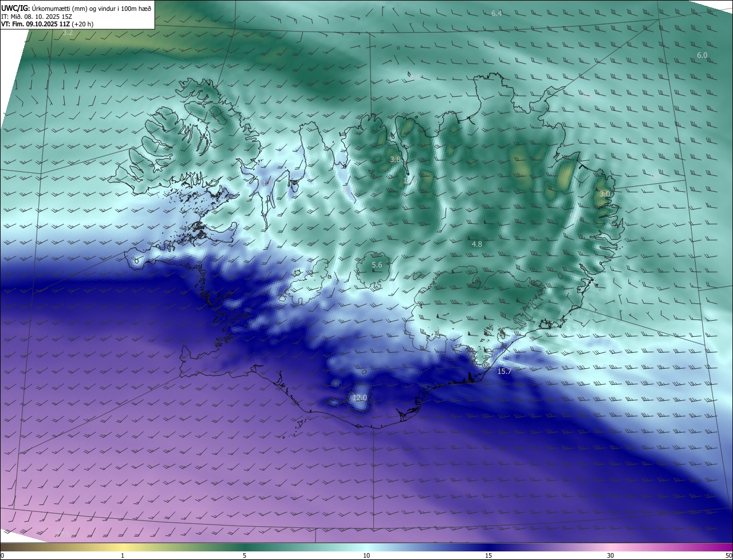Click the 3.2 value label
Image resolution: width=733 pixels, height=560 pixels.
[68, 33]
